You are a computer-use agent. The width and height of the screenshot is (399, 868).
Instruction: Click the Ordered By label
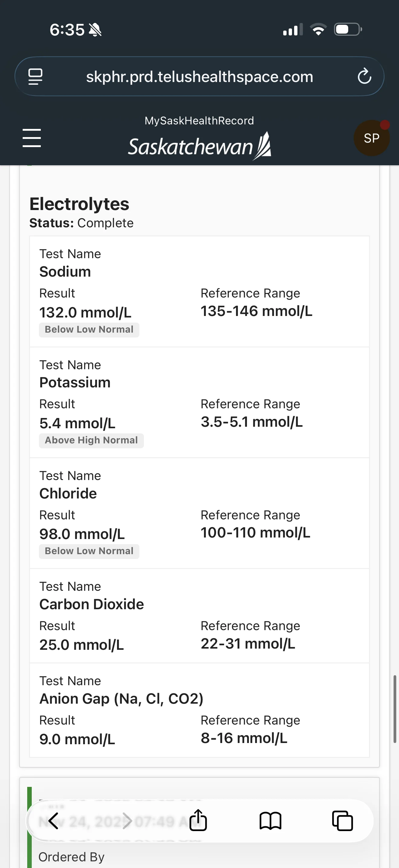[72, 856]
